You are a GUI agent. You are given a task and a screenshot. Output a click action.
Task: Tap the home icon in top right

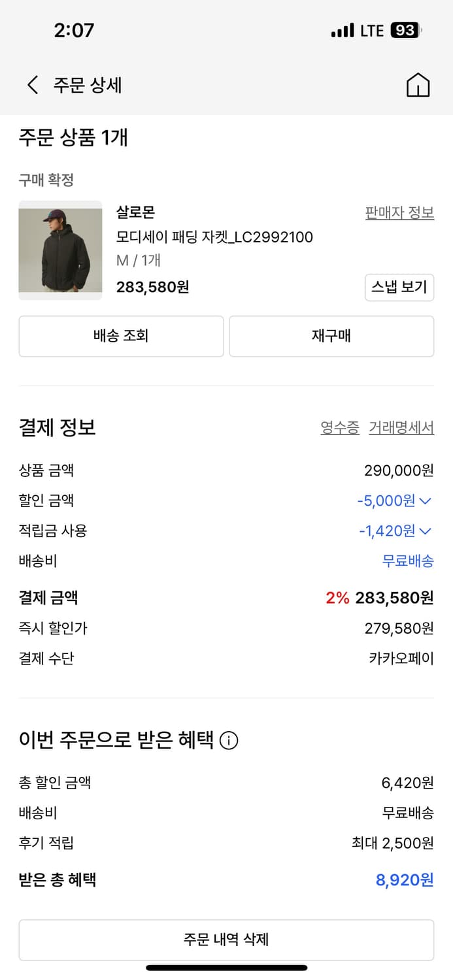pos(419,84)
